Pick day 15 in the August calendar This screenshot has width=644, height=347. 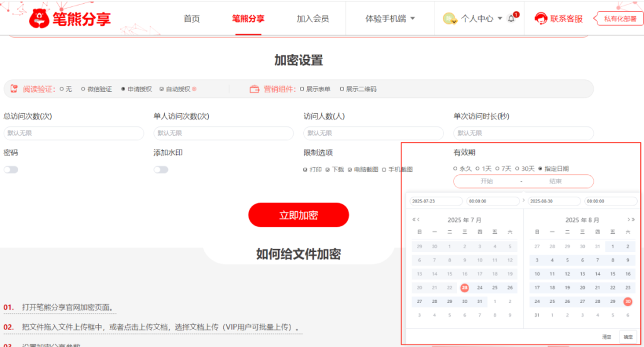click(x=613, y=274)
